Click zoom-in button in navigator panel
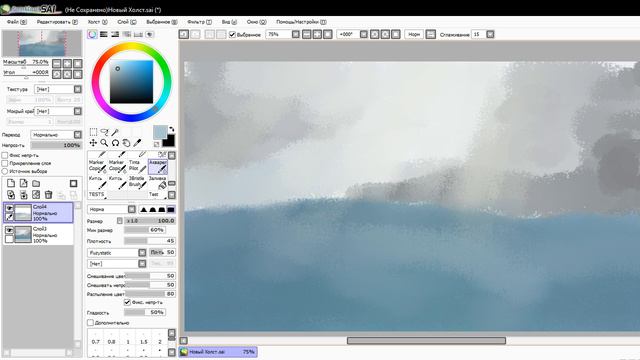Image resolution: width=640 pixels, height=360 pixels. click(67, 63)
